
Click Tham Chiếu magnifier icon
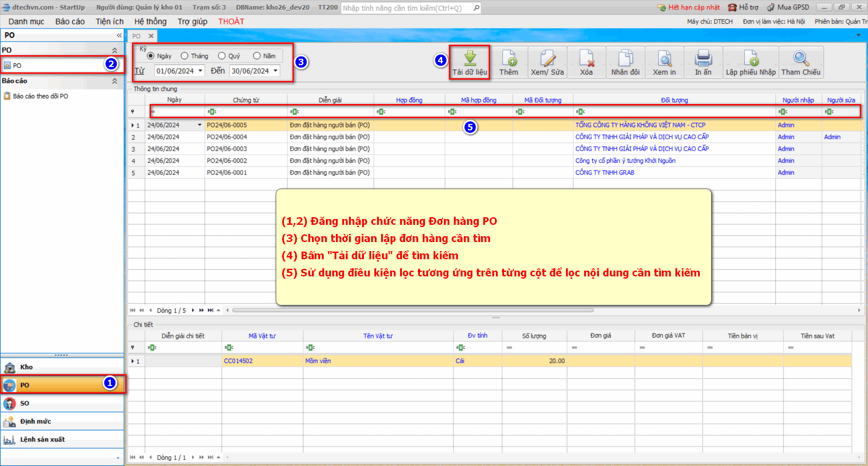tap(801, 58)
